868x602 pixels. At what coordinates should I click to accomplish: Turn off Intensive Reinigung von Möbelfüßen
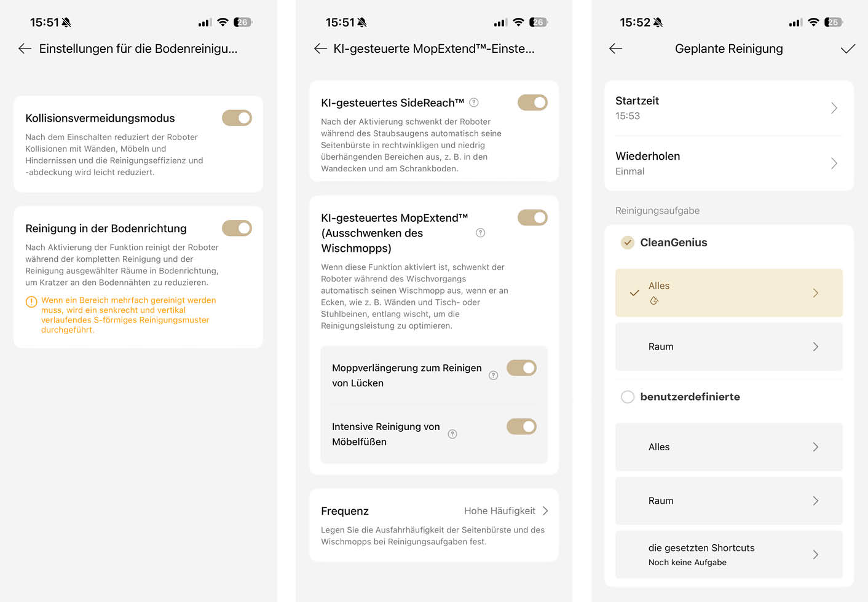pyautogui.click(x=521, y=426)
